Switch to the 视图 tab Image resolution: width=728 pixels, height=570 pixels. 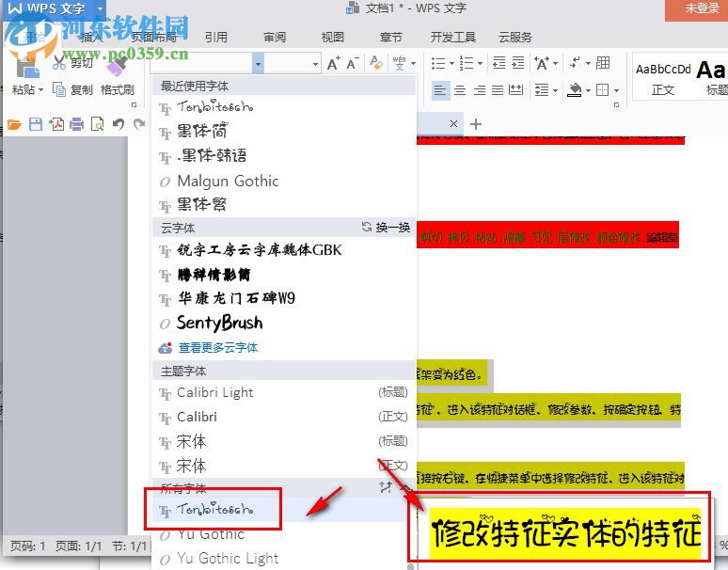[x=332, y=37]
